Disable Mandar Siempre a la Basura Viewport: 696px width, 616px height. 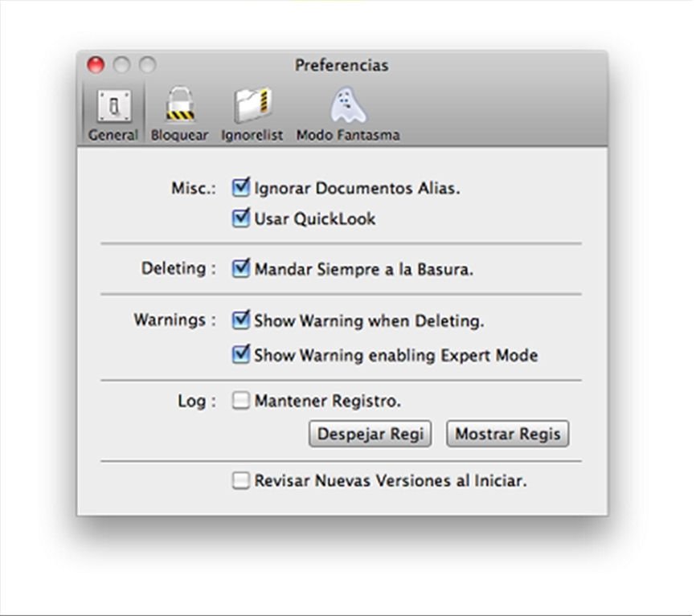[241, 268]
